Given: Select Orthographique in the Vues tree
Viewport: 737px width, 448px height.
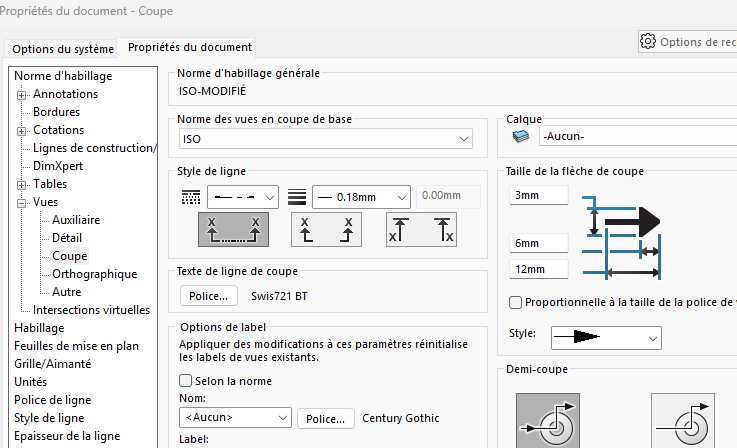Looking at the screenshot, I should tap(94, 274).
